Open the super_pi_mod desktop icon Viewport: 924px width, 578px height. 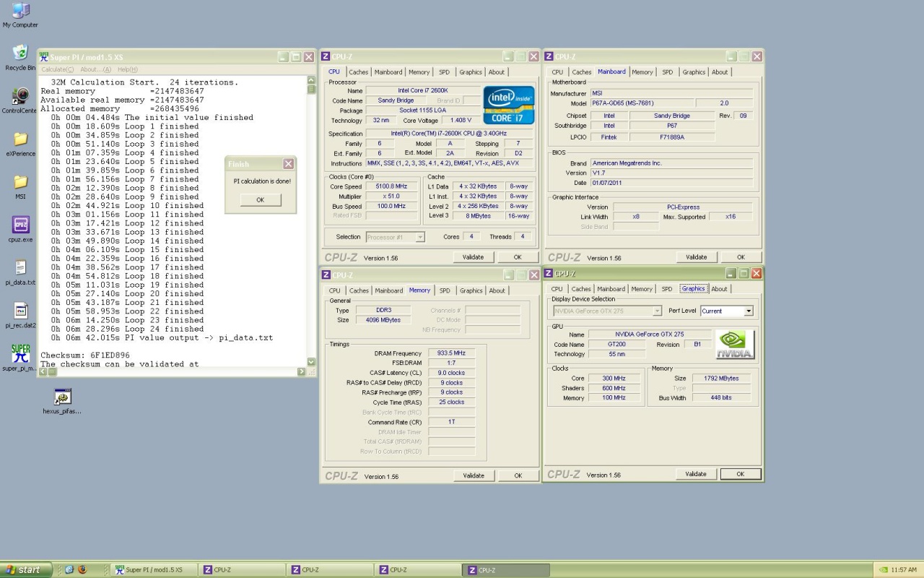20,353
